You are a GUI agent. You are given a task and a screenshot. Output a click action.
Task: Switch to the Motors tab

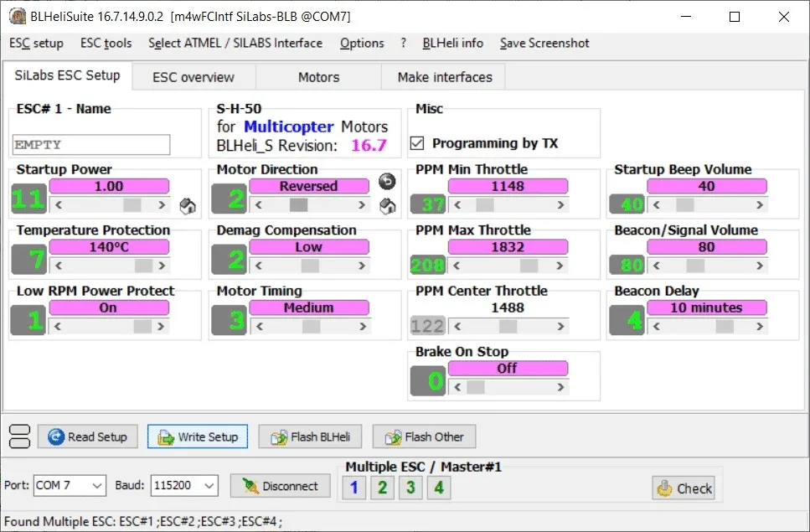tap(318, 77)
